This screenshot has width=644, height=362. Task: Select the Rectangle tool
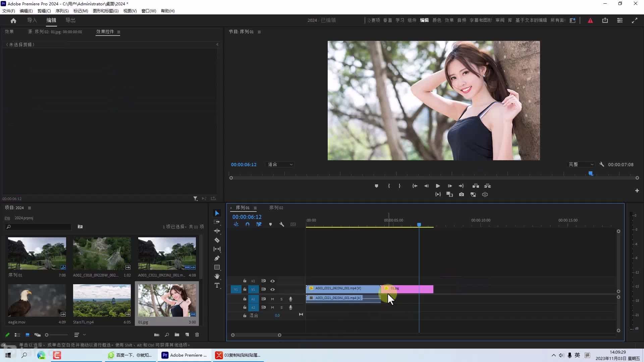pyautogui.click(x=217, y=267)
